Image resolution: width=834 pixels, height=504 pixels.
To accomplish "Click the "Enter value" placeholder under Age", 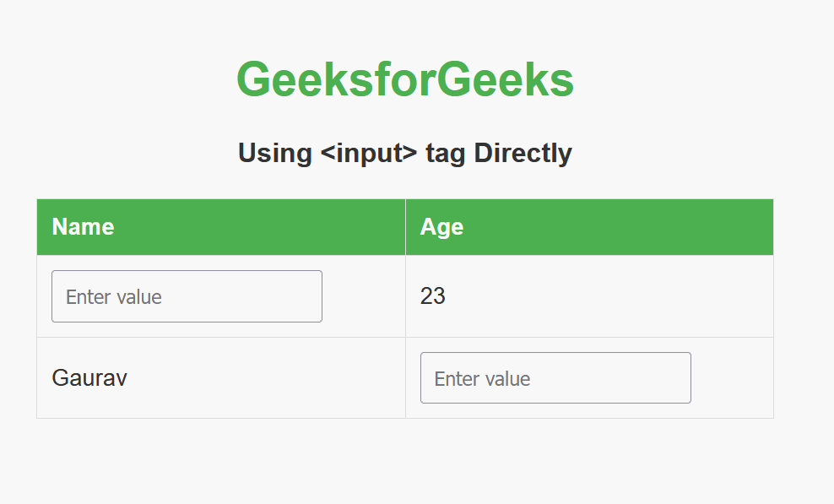I will click(x=483, y=379).
